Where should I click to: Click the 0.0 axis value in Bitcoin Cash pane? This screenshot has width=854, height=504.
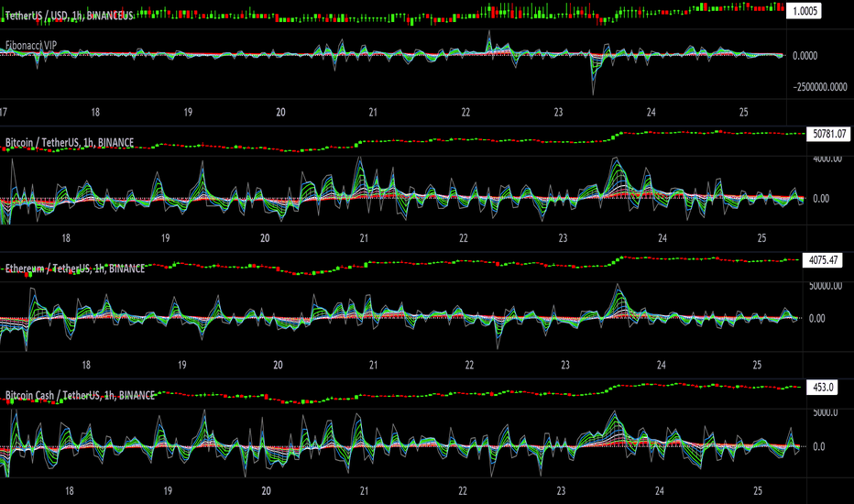click(x=819, y=447)
